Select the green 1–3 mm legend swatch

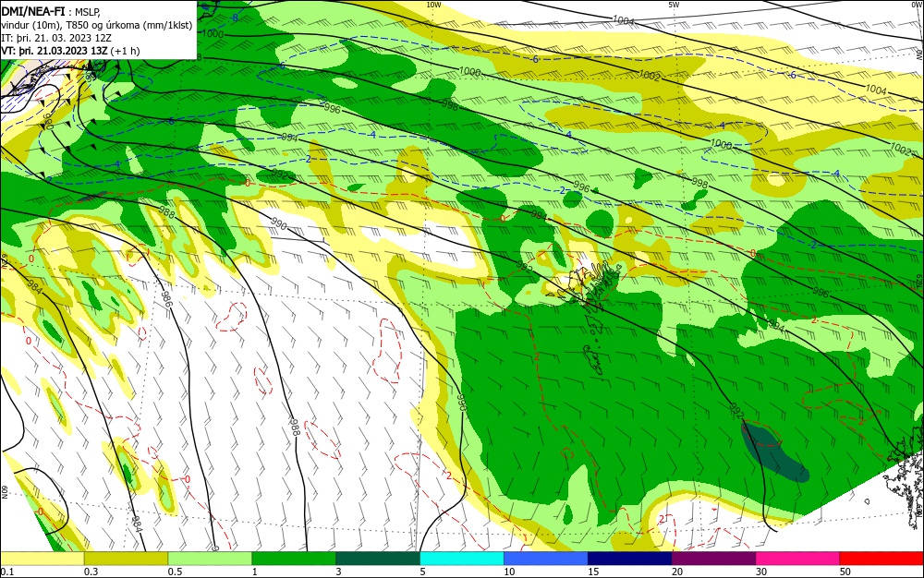point(294,559)
